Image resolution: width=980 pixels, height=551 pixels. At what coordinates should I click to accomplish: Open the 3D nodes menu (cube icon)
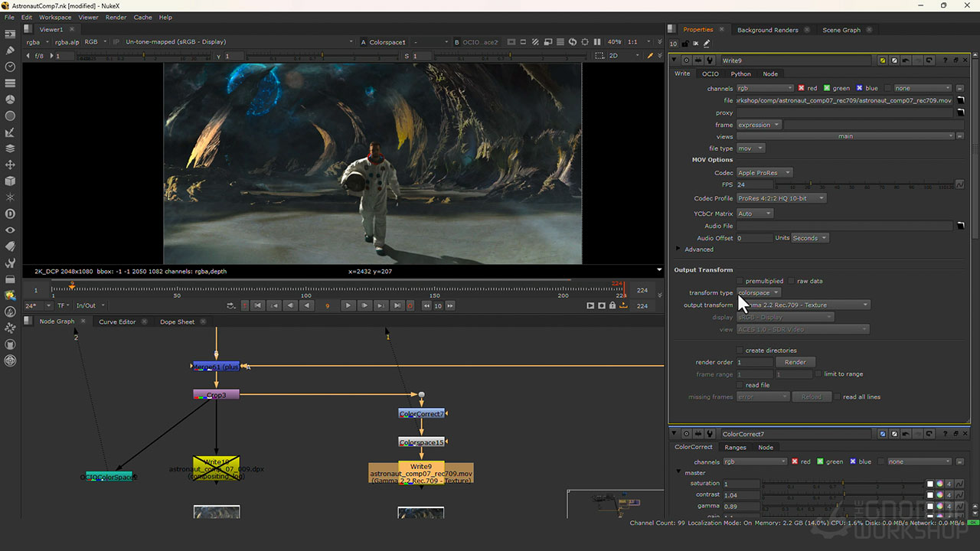10,181
